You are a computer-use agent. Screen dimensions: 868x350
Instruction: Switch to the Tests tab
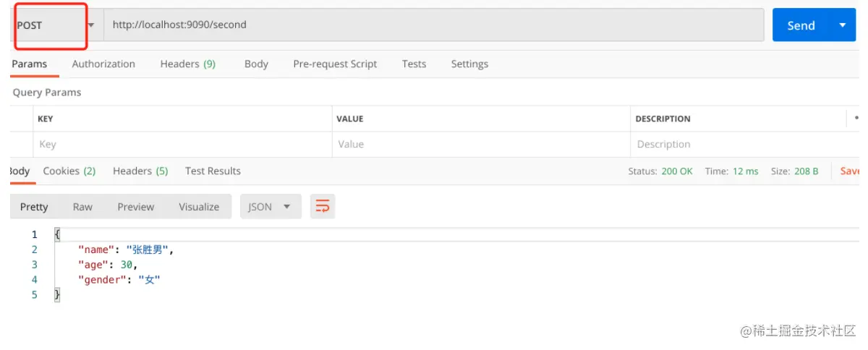click(x=414, y=64)
